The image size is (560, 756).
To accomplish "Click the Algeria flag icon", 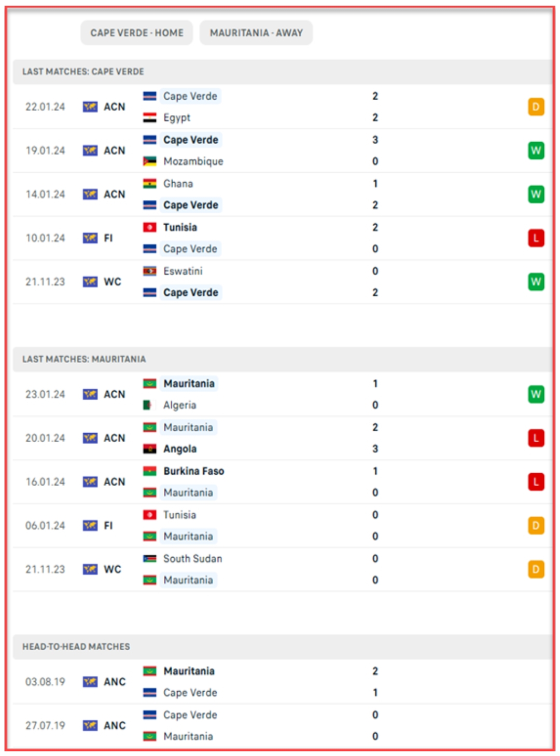I will (x=150, y=405).
